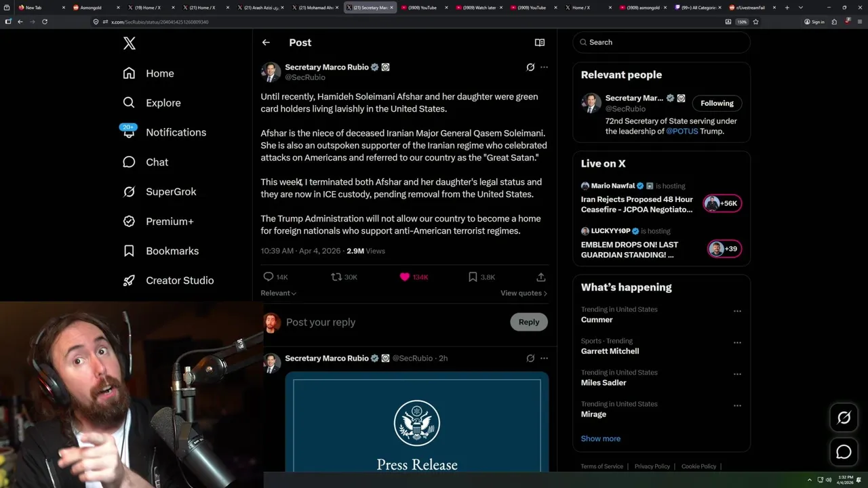Screen dimensions: 868x488
Task: Open the floating Grok button
Action: point(844,418)
